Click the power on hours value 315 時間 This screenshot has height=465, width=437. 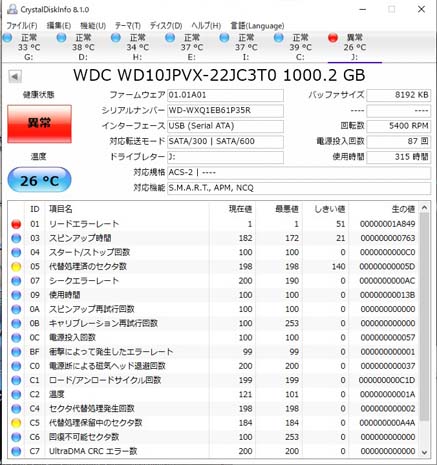pyautogui.click(x=399, y=157)
